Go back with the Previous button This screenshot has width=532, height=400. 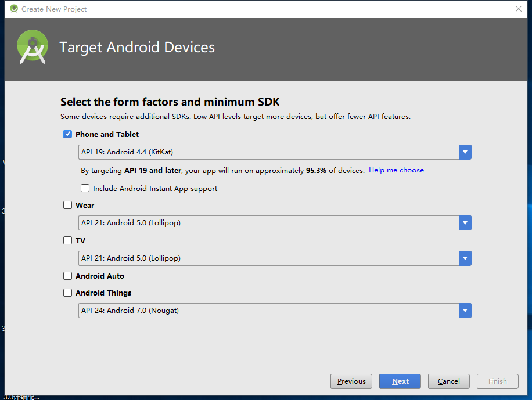pyautogui.click(x=351, y=381)
